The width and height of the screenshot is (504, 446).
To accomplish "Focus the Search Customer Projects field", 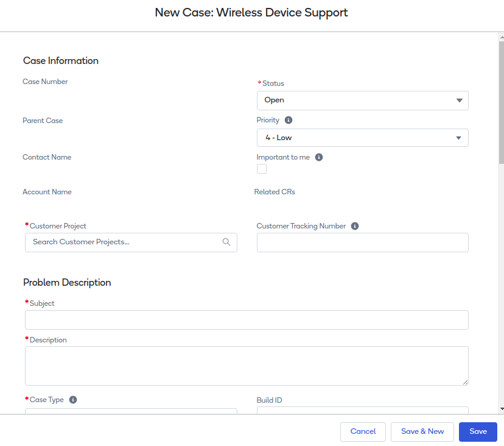I will pos(131,242).
